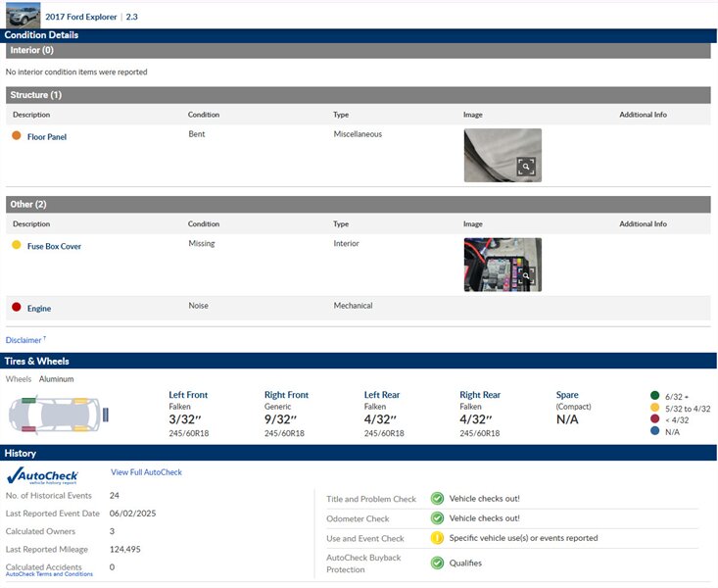Expand the Interior (0) section header
Viewport: 718px width, 588px height.
(358, 50)
